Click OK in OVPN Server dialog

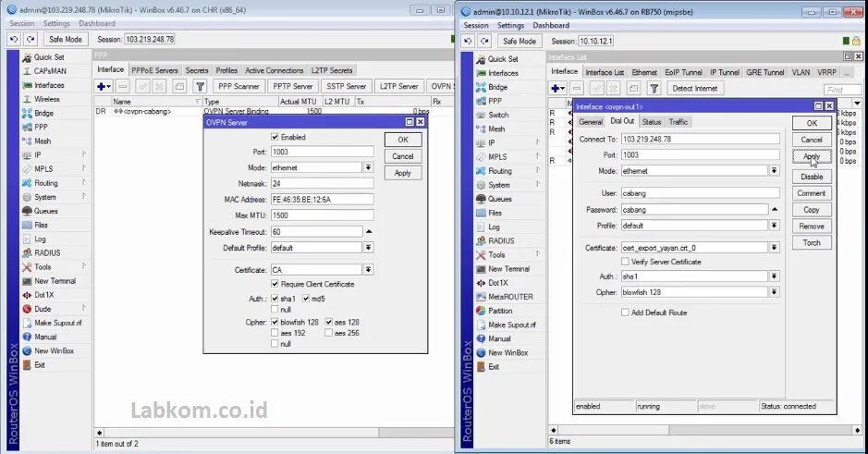click(x=403, y=140)
